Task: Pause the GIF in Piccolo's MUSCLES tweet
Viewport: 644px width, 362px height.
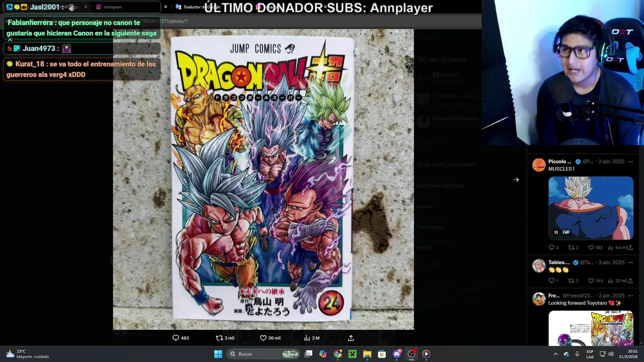Action: pos(556,232)
